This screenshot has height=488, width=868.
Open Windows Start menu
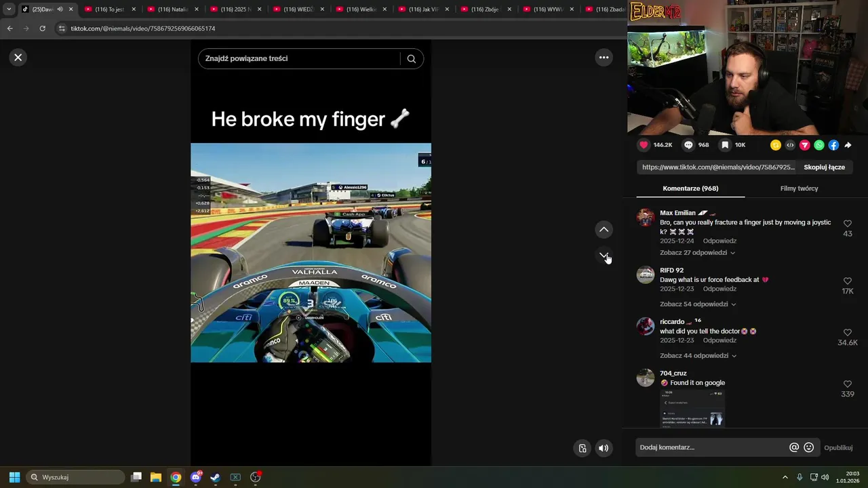coord(14,477)
